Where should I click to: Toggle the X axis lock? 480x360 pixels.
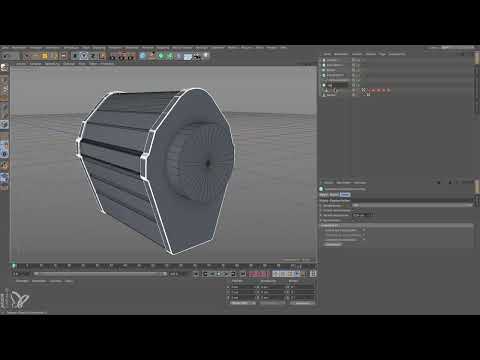point(75,56)
